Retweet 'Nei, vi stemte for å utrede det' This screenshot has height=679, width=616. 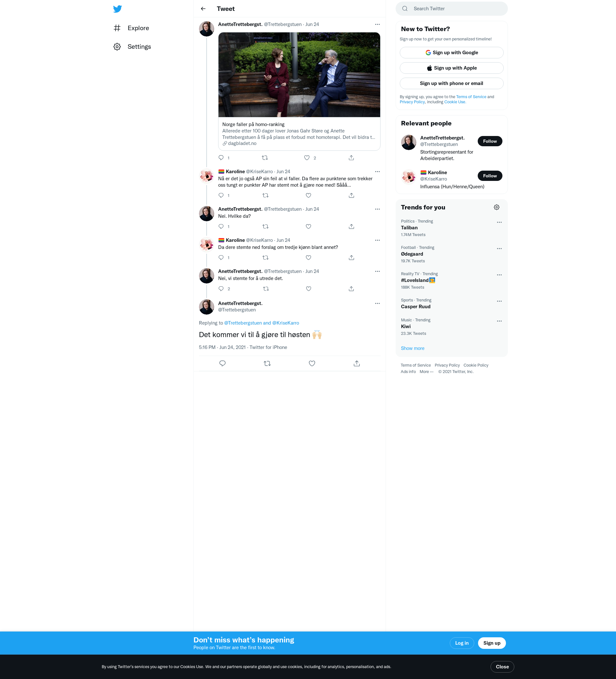(x=266, y=289)
